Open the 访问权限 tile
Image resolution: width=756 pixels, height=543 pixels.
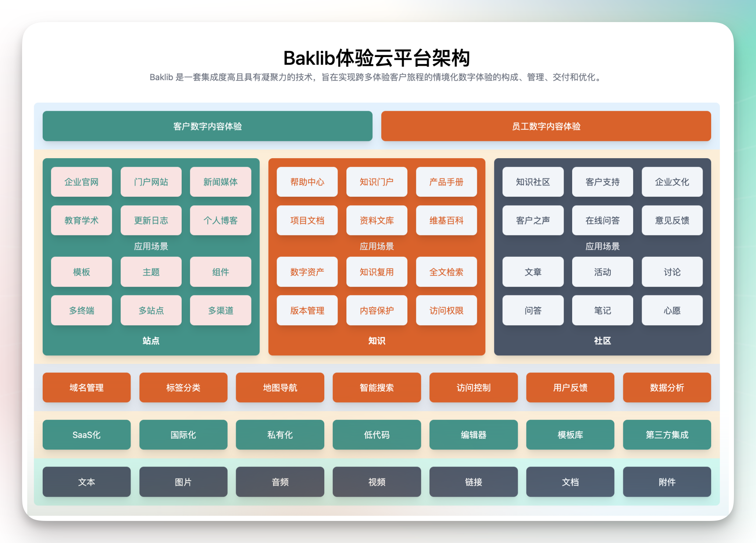pos(446,310)
